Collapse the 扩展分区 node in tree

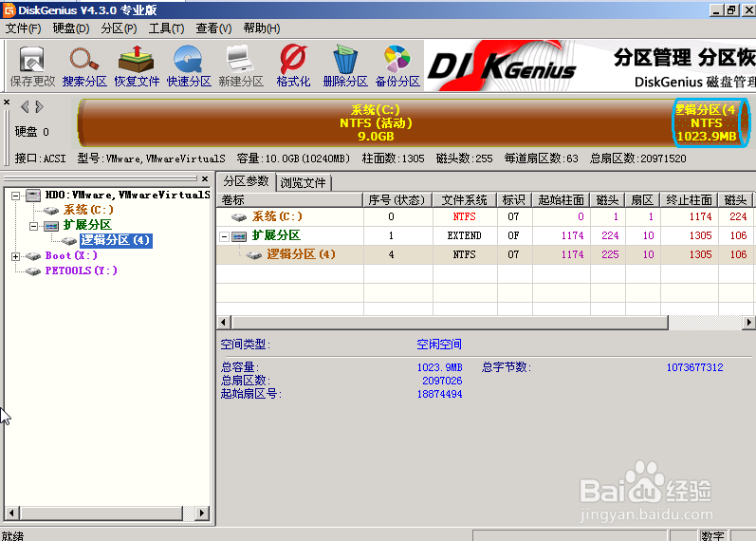tap(33, 226)
